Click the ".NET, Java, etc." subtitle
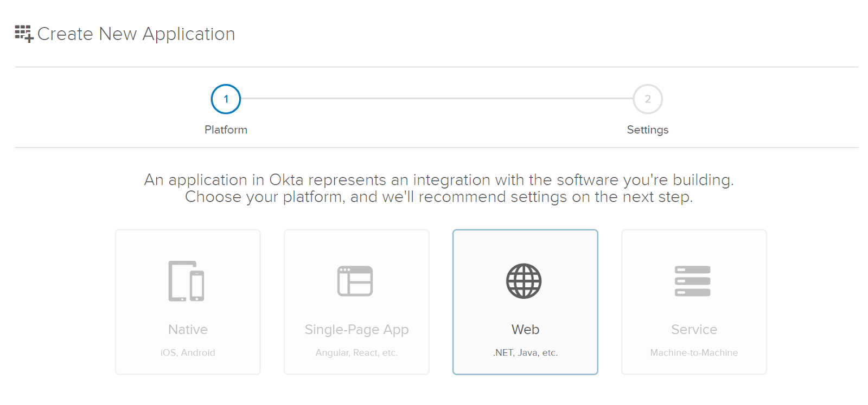Viewport: 868px width, 405px height. 525,353
